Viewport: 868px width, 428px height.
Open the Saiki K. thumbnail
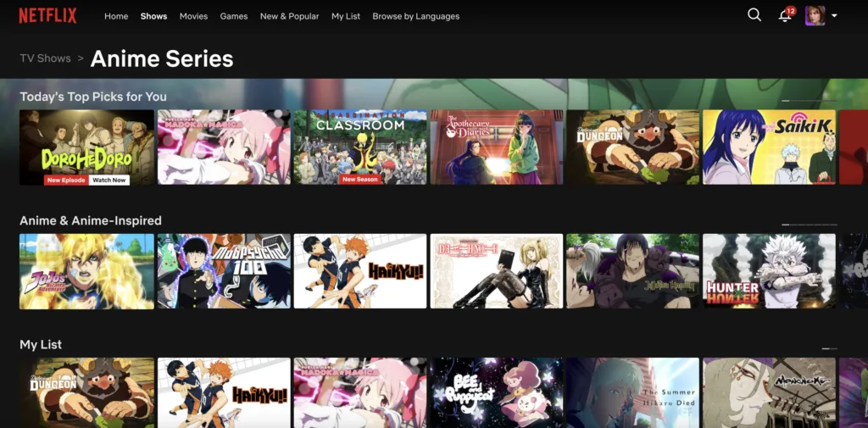pos(769,147)
